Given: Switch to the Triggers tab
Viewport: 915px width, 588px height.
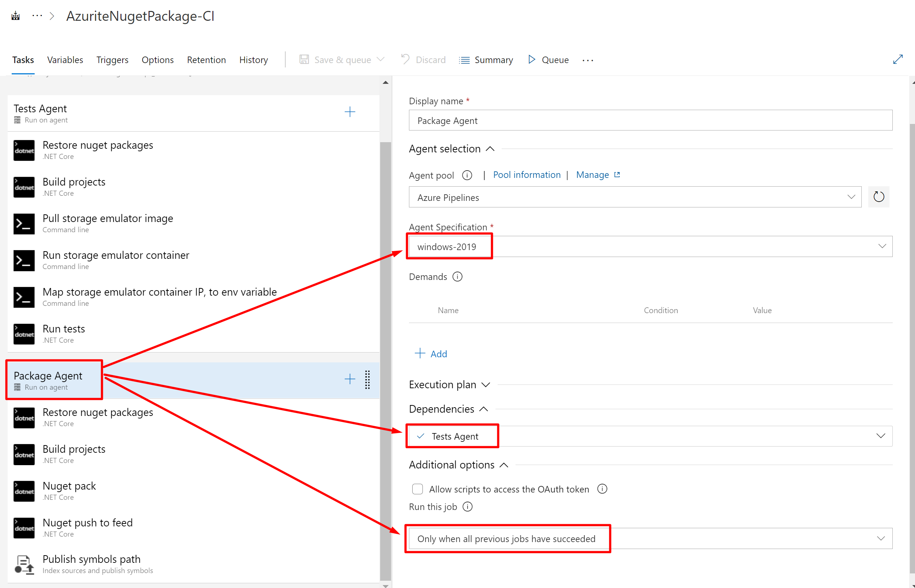Looking at the screenshot, I should (x=112, y=60).
